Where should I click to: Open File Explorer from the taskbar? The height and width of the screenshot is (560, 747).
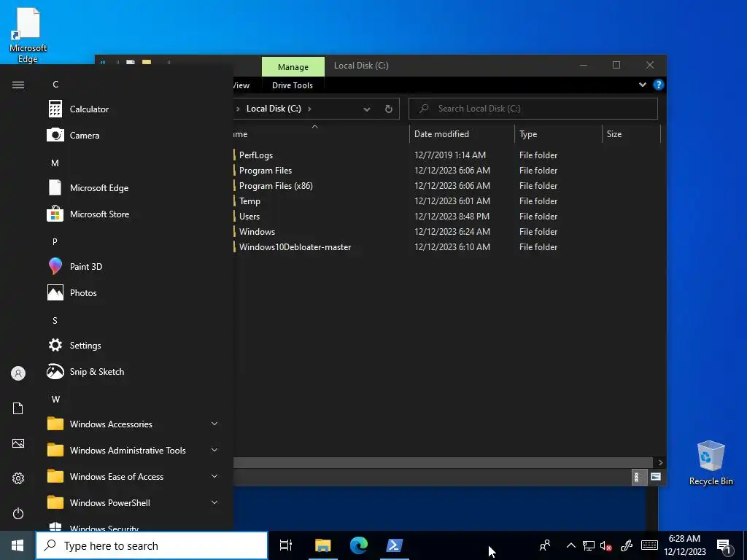click(323, 545)
